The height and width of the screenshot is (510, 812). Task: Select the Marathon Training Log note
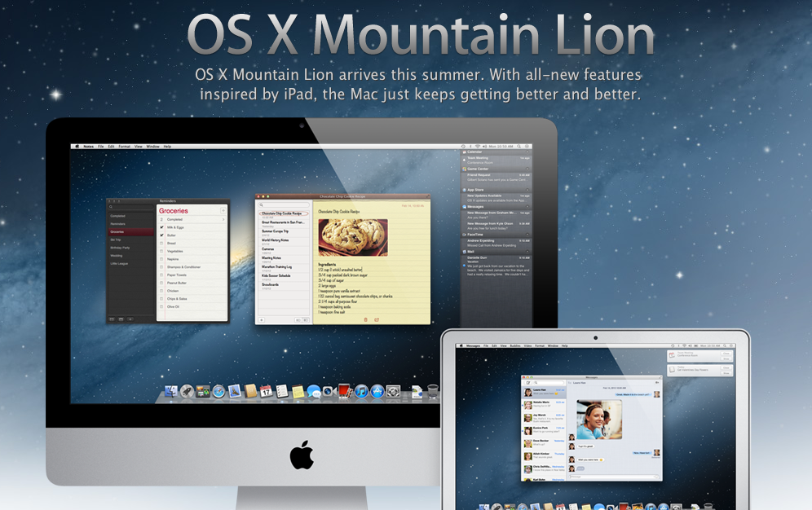tap(285, 268)
